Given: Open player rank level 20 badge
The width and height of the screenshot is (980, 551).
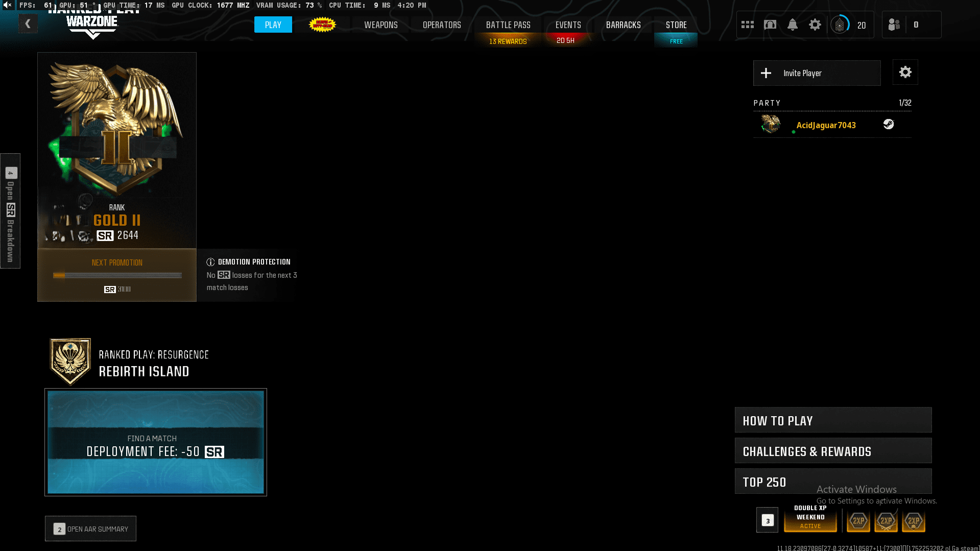Looking at the screenshot, I should pos(840,25).
